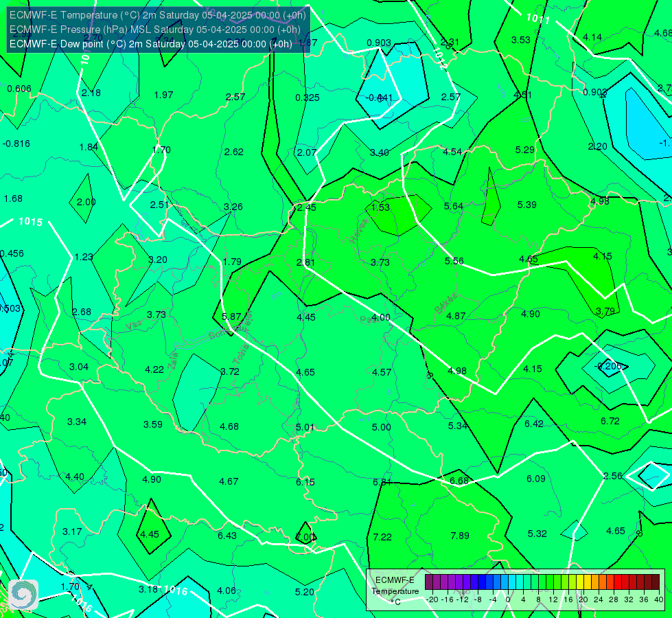Click the swirl logo icon at bottom-left
The width and height of the screenshot is (672, 618).
pos(23,595)
